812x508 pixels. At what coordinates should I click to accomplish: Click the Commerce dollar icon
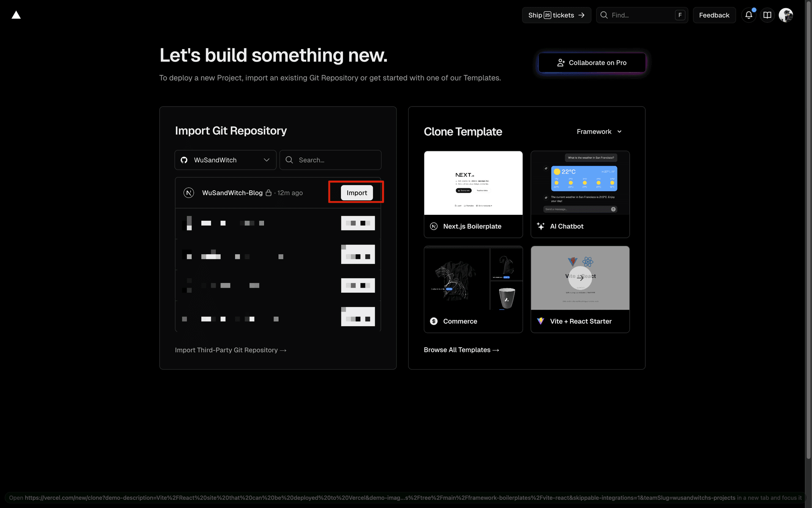433,321
